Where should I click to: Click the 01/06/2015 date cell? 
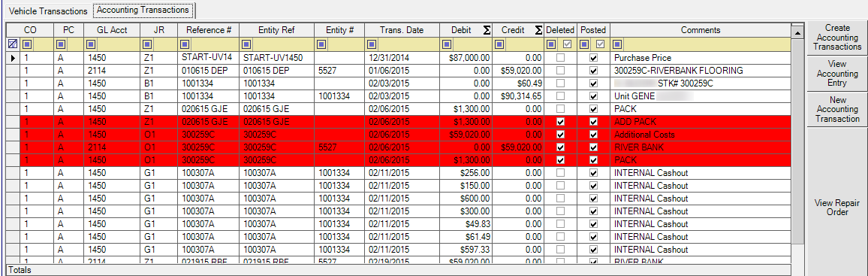[402, 71]
